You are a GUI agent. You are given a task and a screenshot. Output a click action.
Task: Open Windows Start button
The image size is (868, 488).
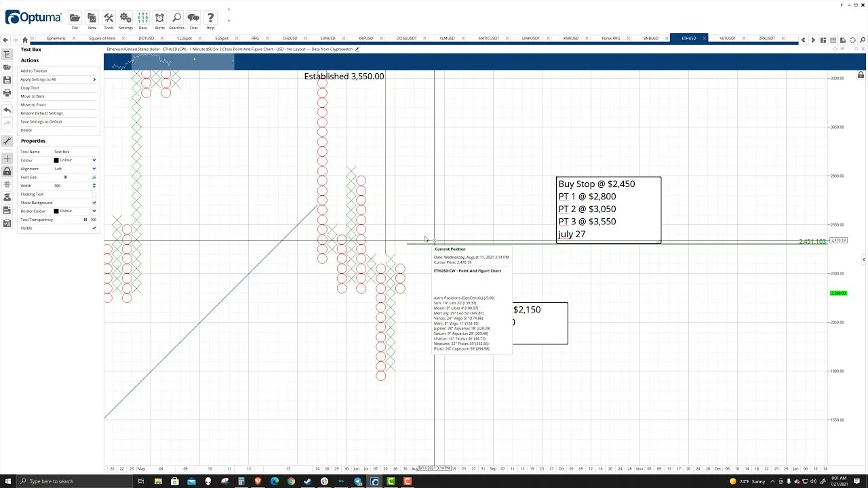[8, 481]
